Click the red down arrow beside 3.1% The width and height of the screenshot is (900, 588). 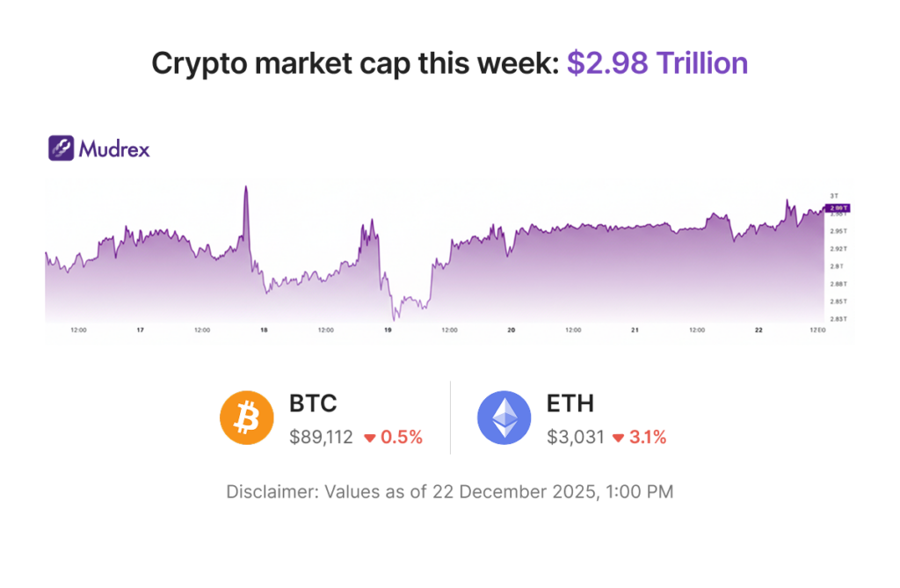618,438
